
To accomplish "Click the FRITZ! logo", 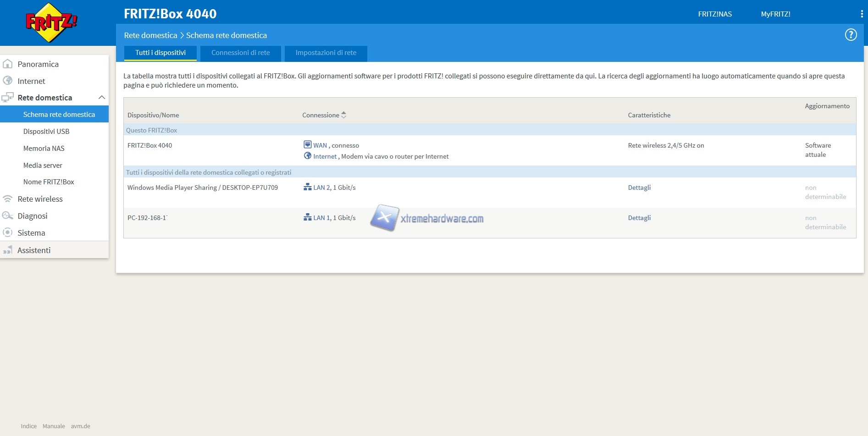I will (x=51, y=22).
